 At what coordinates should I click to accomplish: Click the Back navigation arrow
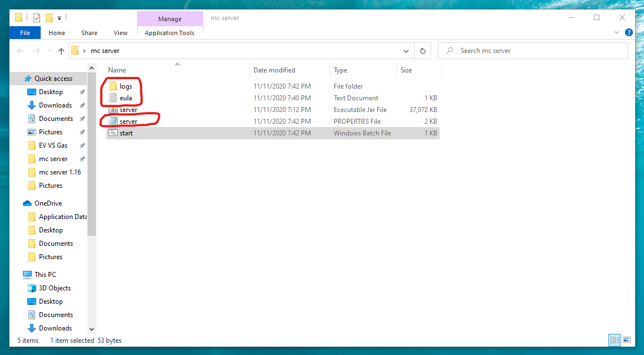20,51
